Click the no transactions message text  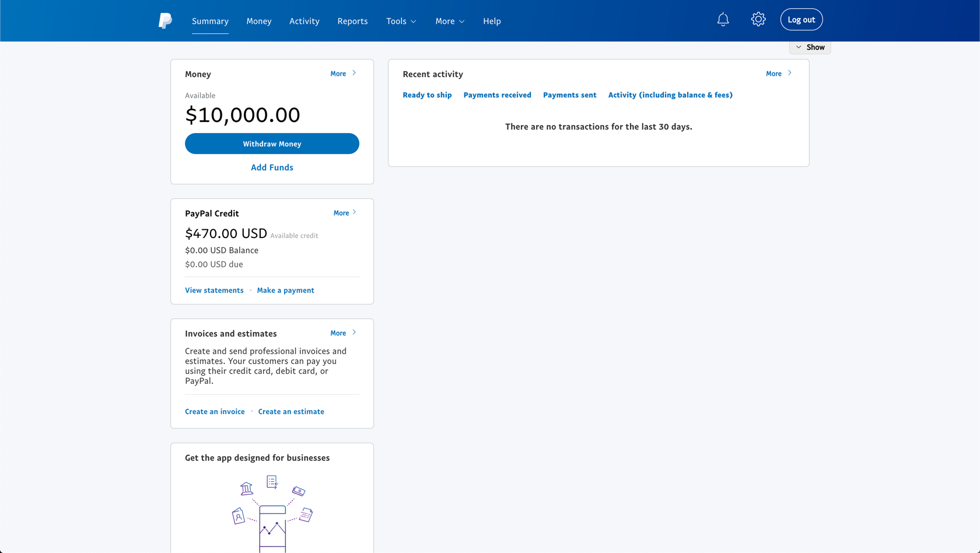click(598, 127)
